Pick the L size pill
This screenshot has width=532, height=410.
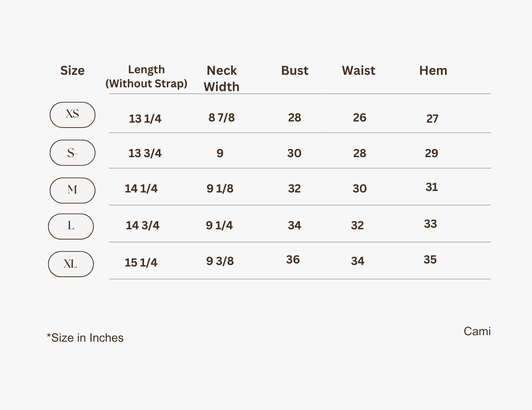[71, 227]
